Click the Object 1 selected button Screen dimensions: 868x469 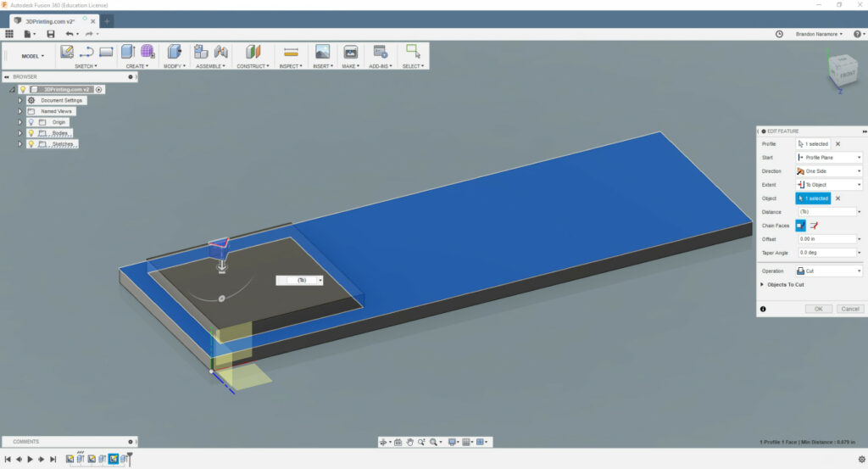pyautogui.click(x=813, y=198)
